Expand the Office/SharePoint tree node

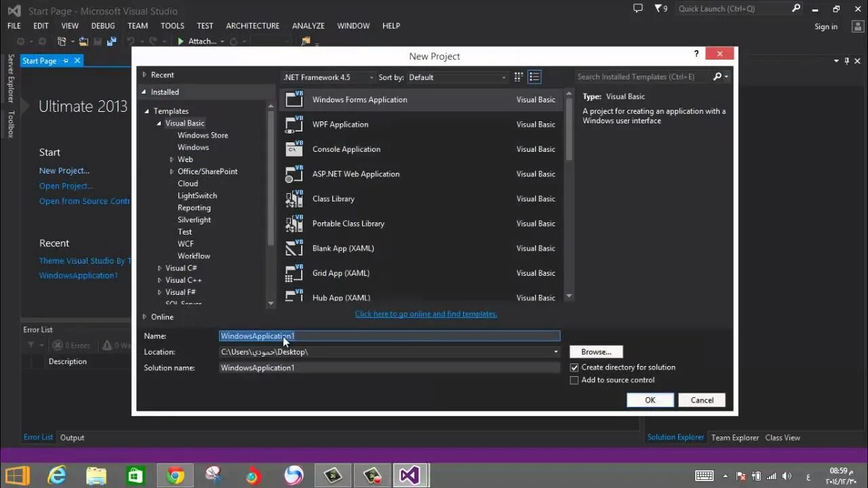pyautogui.click(x=172, y=172)
